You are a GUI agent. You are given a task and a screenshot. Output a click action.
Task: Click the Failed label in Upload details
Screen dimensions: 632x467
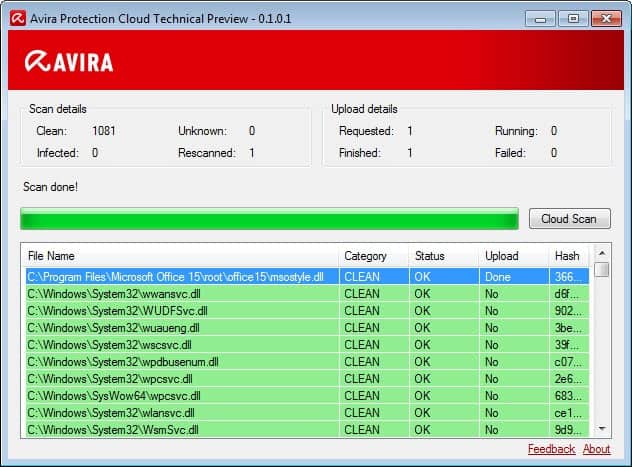510,153
